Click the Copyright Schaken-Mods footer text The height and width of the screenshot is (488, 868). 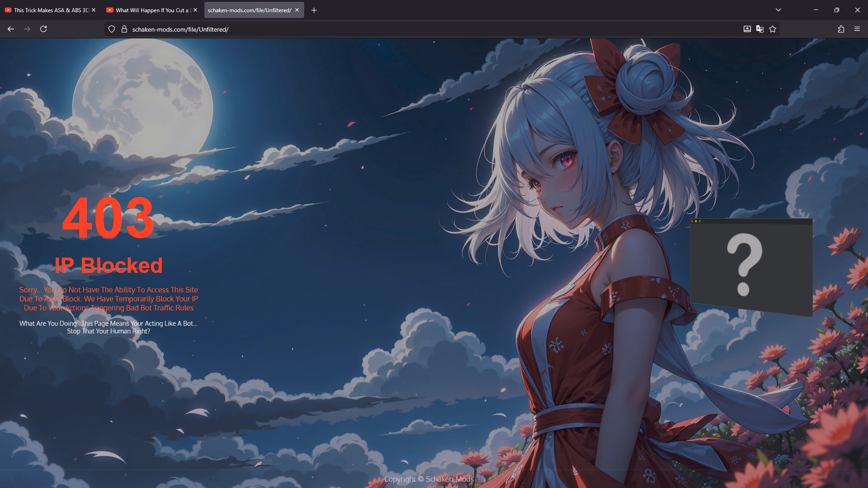(429, 479)
